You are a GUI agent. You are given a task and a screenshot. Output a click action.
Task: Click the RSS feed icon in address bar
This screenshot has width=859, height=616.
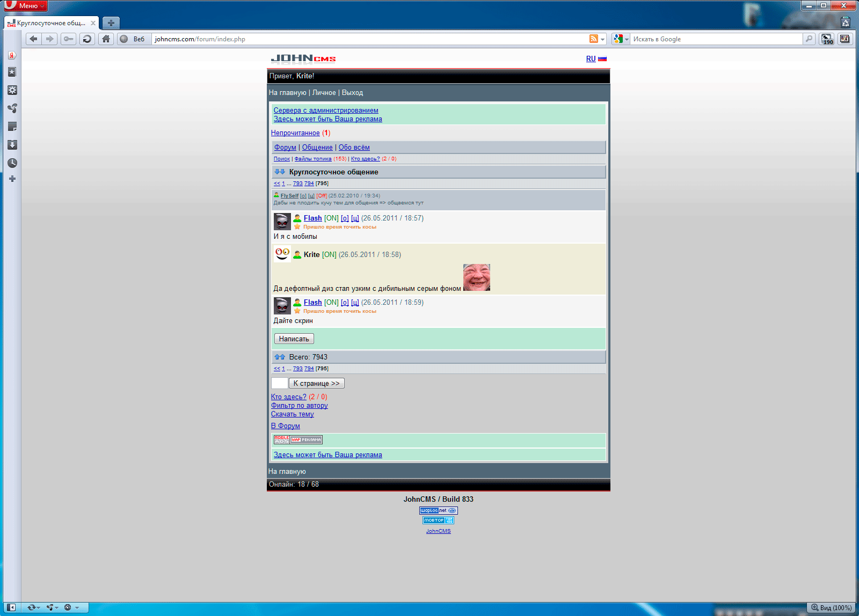(593, 39)
